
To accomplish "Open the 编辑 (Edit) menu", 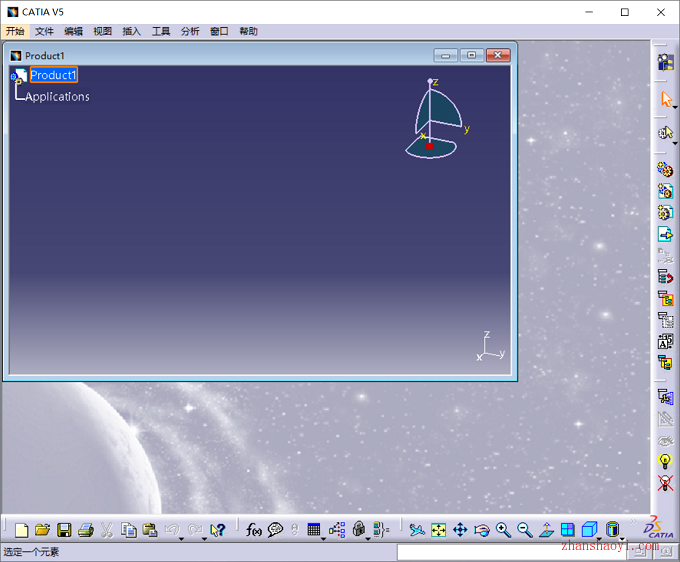I will click(x=73, y=31).
